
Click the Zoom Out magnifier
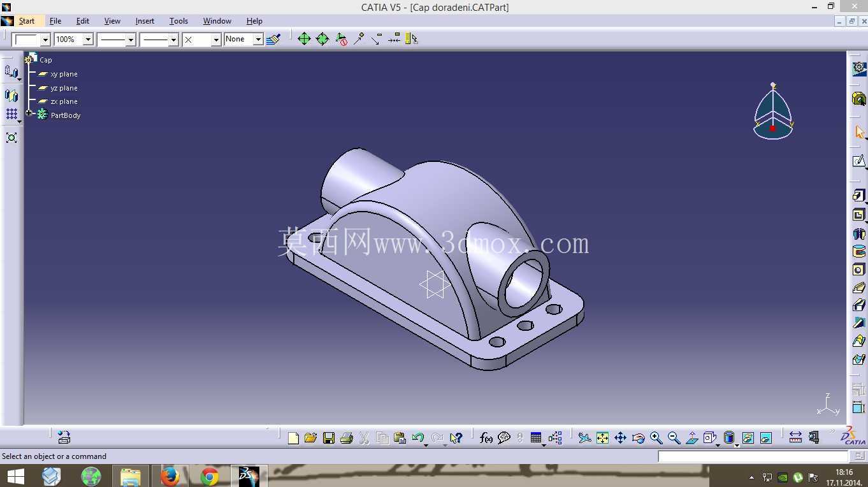[x=674, y=438]
